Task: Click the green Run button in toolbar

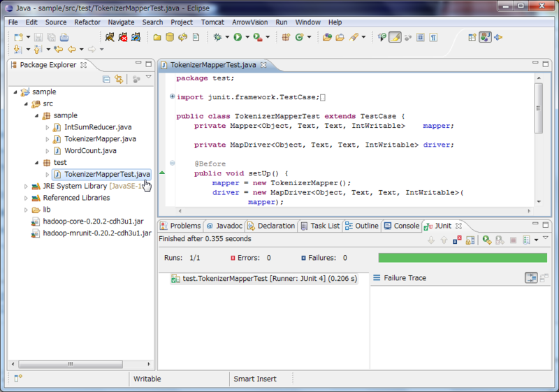Action: click(x=238, y=37)
